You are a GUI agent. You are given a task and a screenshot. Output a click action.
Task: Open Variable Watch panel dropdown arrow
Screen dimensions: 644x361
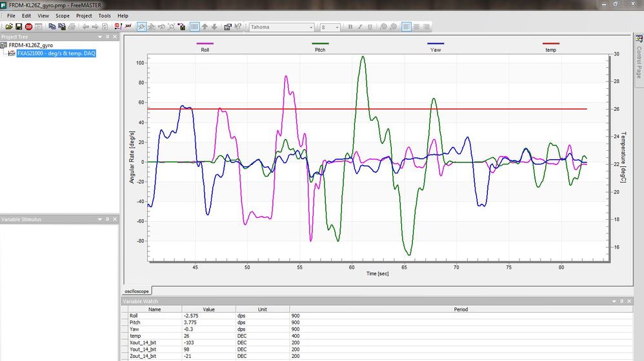tap(614, 301)
